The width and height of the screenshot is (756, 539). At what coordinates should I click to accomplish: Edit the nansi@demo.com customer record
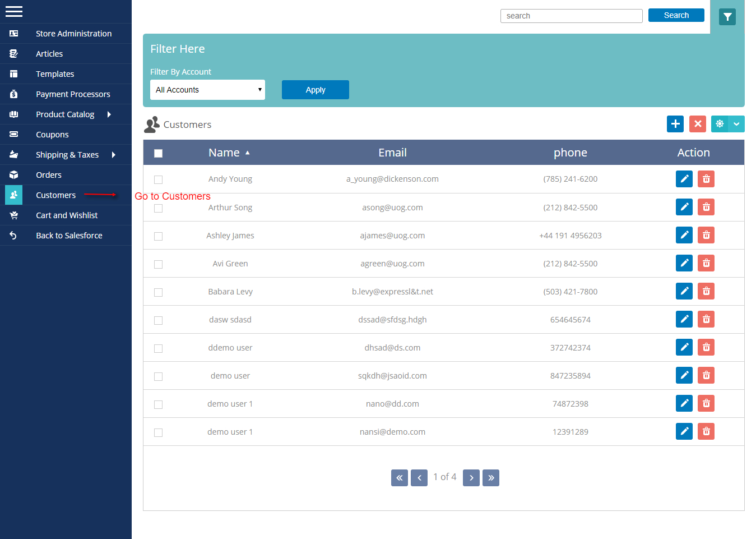click(x=684, y=431)
